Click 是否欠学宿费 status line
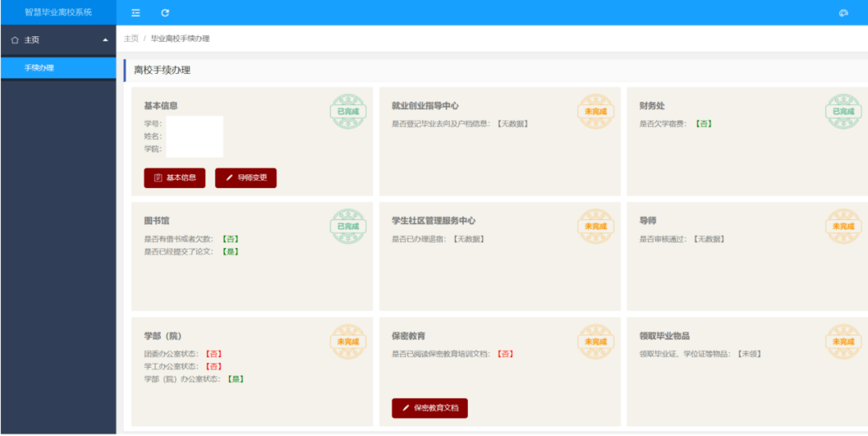 676,124
